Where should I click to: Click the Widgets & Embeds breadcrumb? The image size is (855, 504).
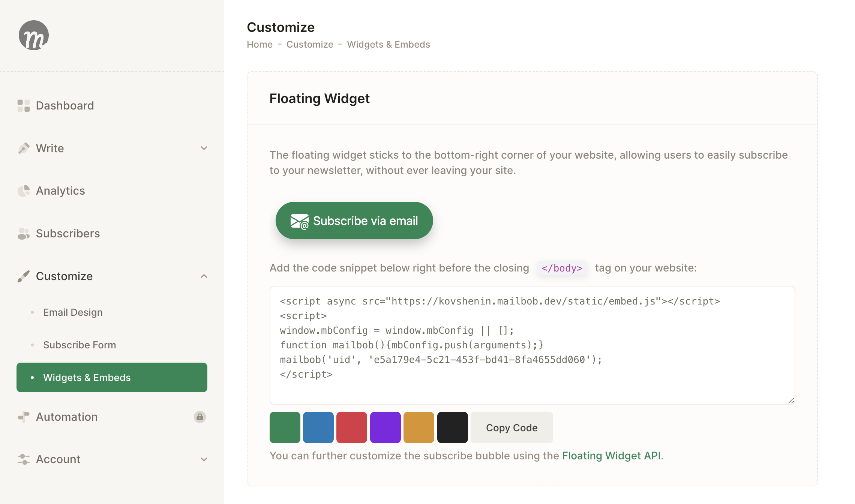(x=388, y=45)
